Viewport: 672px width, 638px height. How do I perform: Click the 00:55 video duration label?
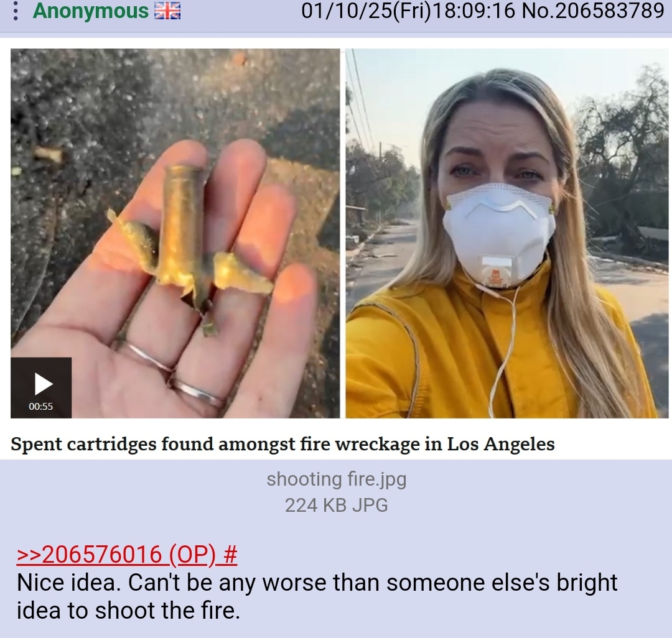[x=41, y=406]
